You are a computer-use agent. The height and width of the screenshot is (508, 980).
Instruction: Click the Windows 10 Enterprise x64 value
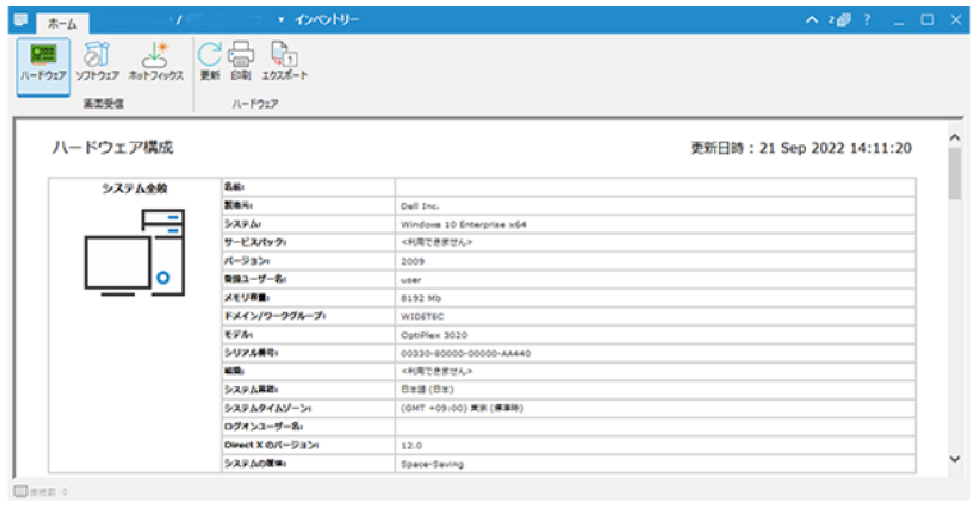click(x=463, y=225)
